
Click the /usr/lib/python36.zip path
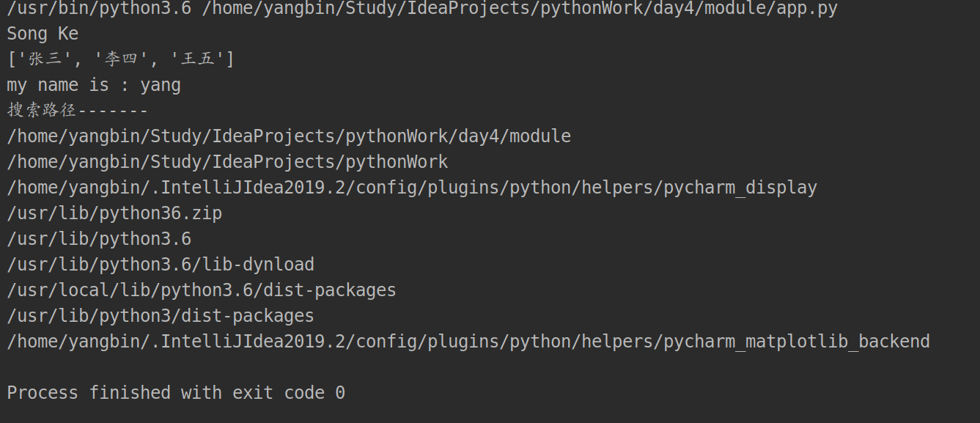(x=114, y=213)
